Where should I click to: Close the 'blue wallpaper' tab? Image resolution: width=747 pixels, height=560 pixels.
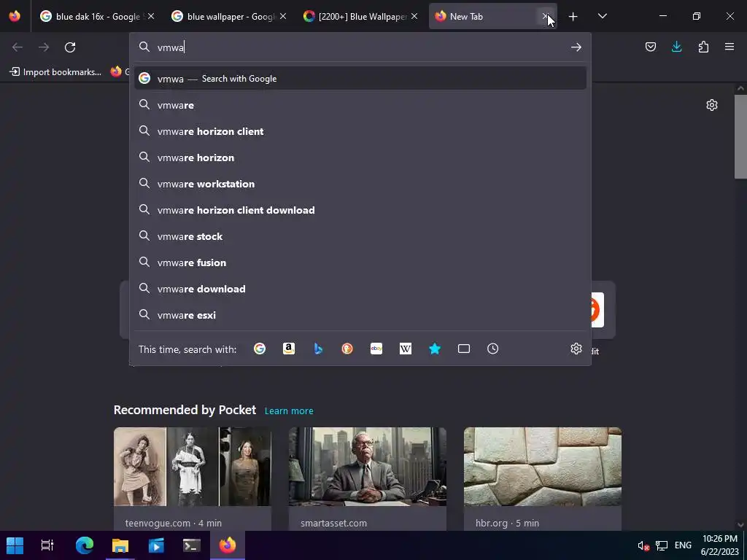[283, 16]
